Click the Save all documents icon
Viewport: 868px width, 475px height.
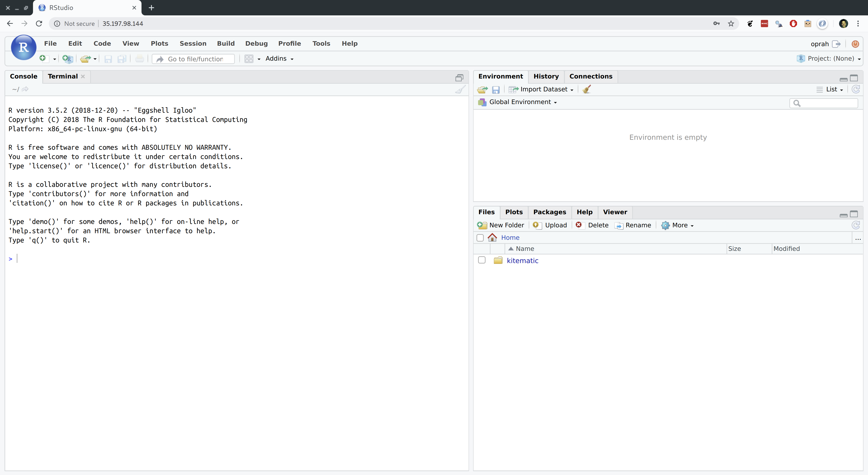point(122,59)
